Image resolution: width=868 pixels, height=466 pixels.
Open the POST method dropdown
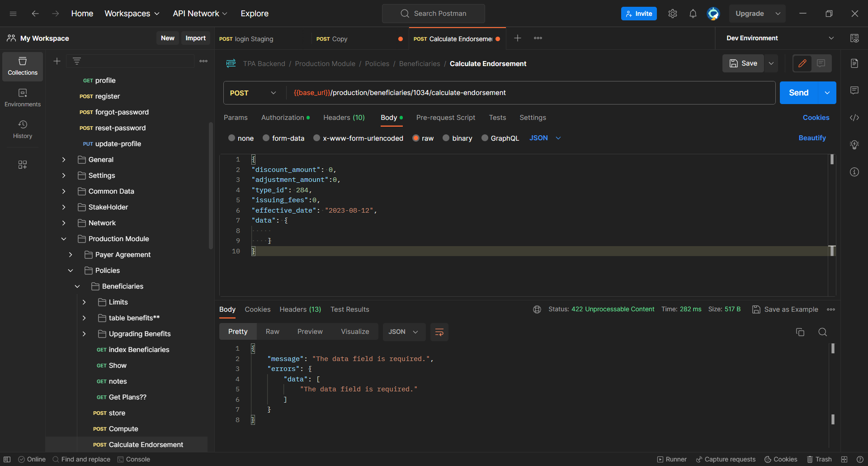click(253, 93)
